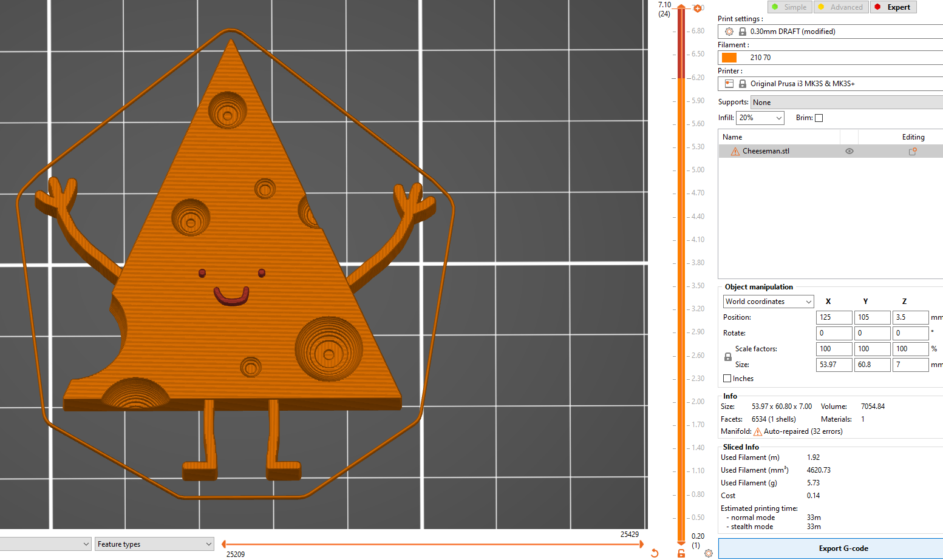This screenshot has width=943, height=560.
Task: Open the Infill percentage dropdown
Action: (x=760, y=118)
